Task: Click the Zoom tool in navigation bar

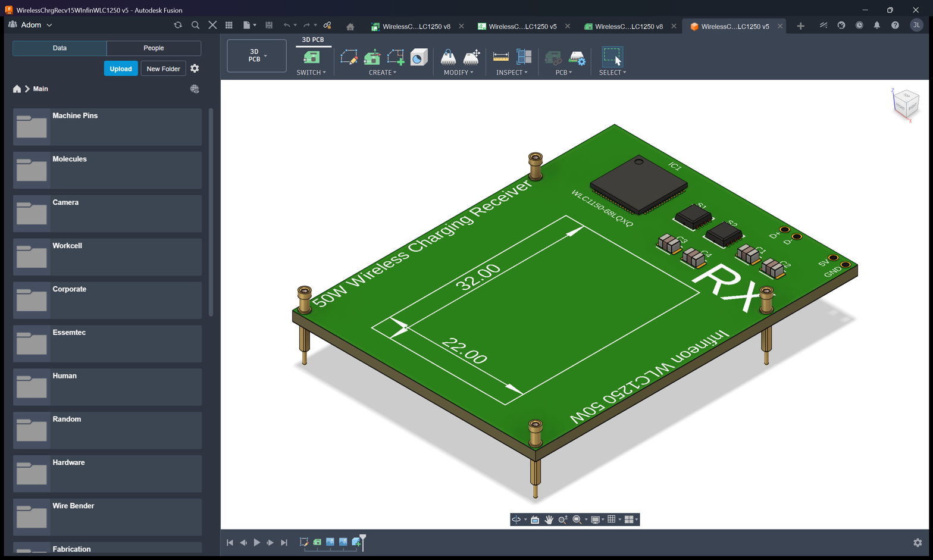Action: pos(562,520)
